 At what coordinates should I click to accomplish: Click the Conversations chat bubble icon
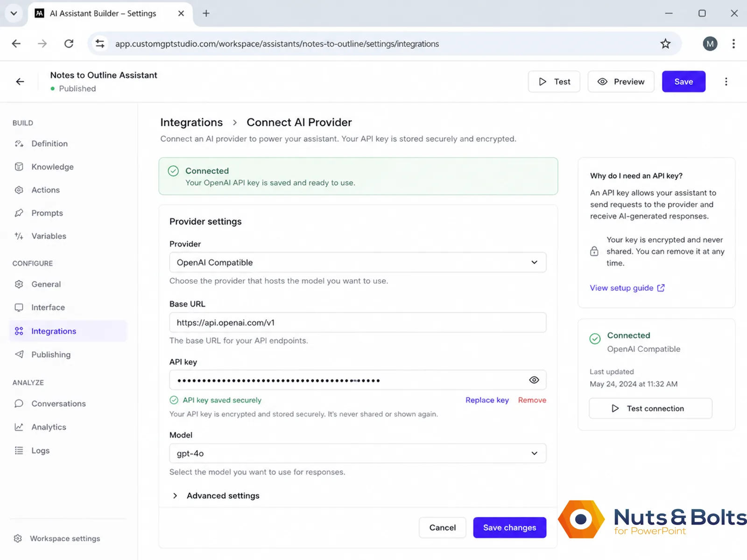[19, 404]
